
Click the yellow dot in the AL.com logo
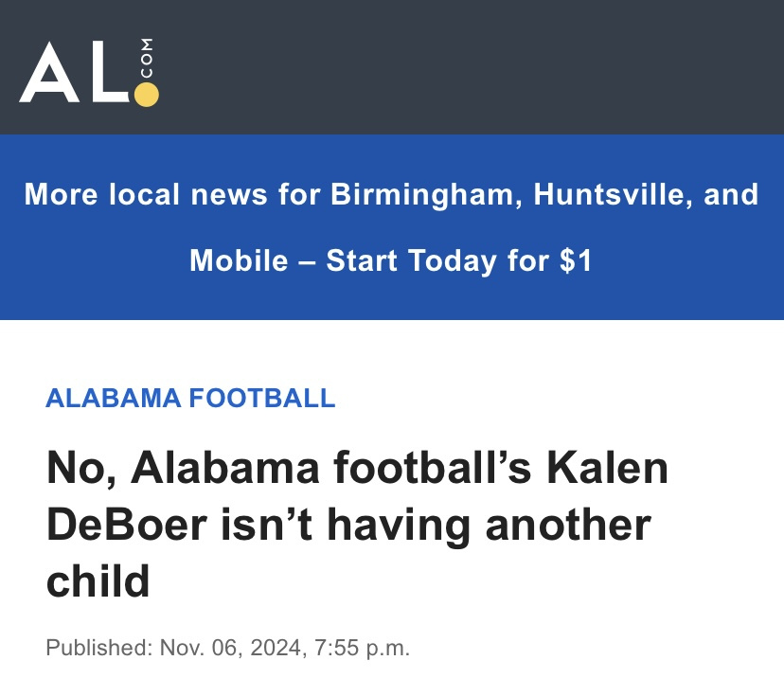[x=147, y=94]
